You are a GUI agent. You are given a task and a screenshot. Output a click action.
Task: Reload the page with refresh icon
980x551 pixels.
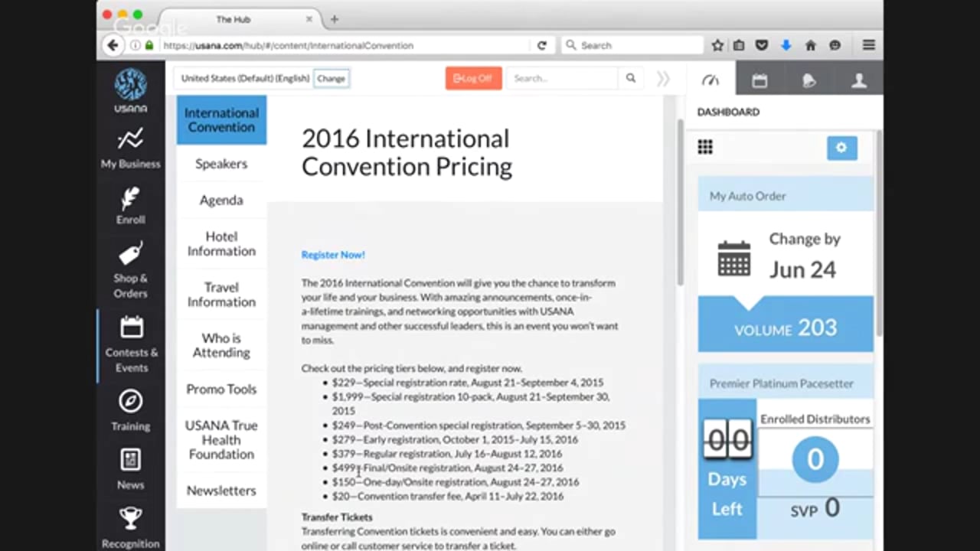coord(541,45)
